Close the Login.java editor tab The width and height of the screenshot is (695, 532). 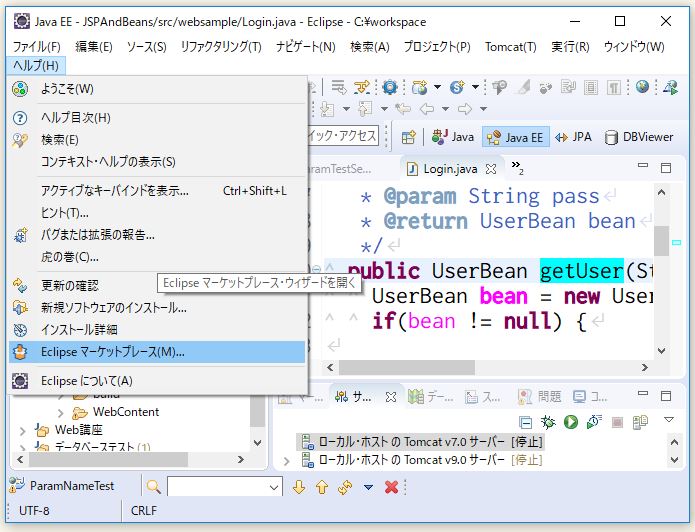pos(491,169)
